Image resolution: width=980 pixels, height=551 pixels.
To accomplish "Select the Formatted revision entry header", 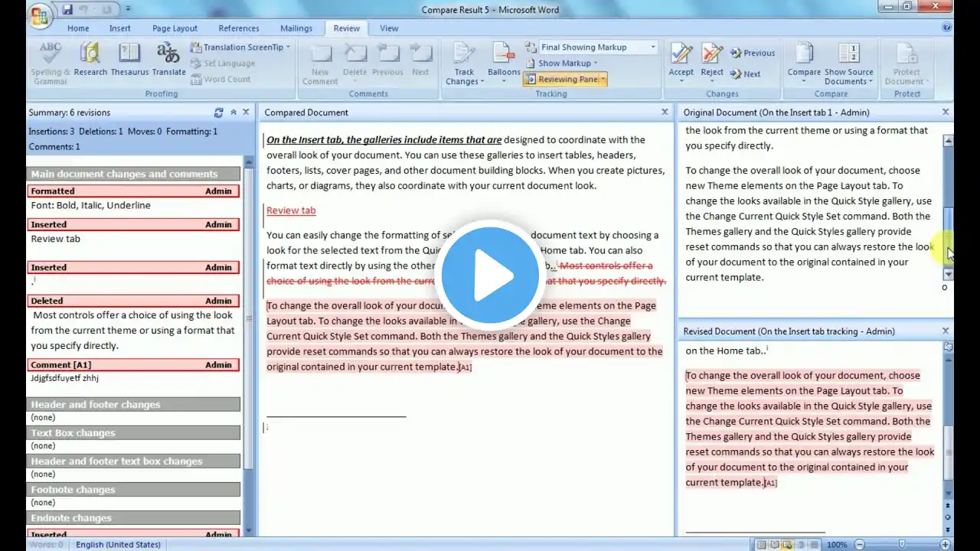I will (x=133, y=191).
